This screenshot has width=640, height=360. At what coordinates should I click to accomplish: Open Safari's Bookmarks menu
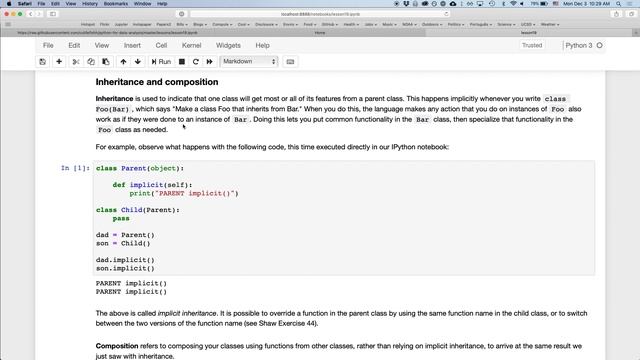(116, 4)
